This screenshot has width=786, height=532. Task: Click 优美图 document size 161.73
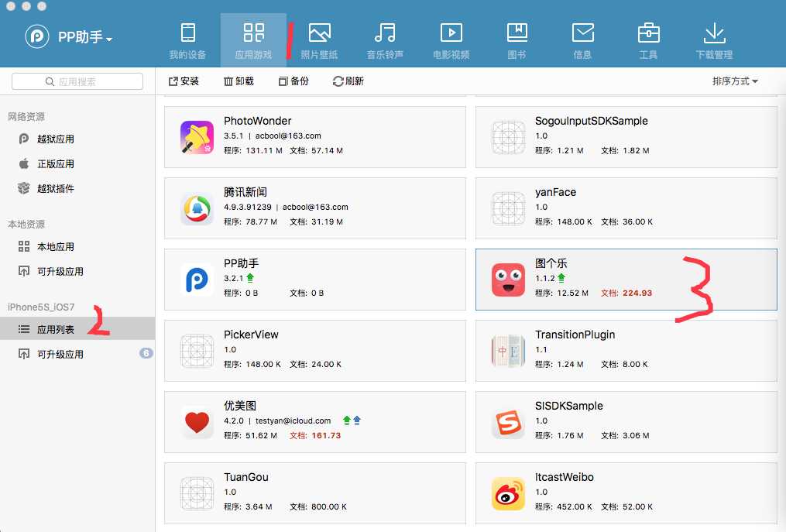pyautogui.click(x=315, y=435)
